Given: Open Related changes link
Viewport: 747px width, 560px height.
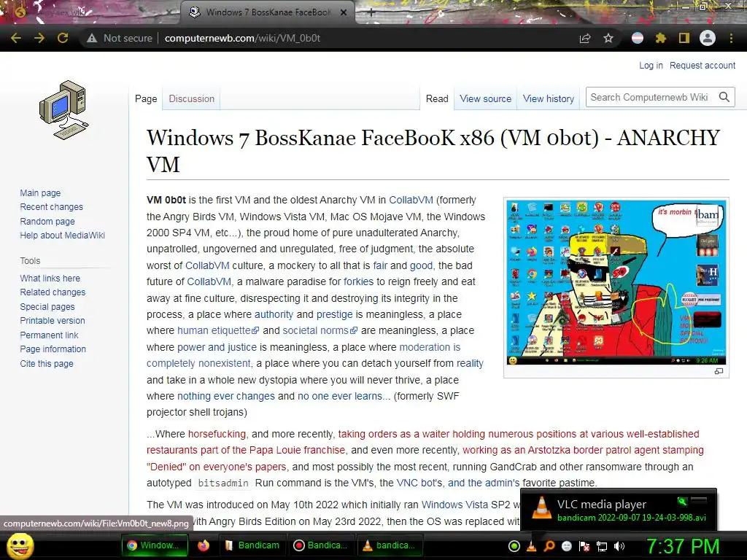Looking at the screenshot, I should tap(53, 292).
